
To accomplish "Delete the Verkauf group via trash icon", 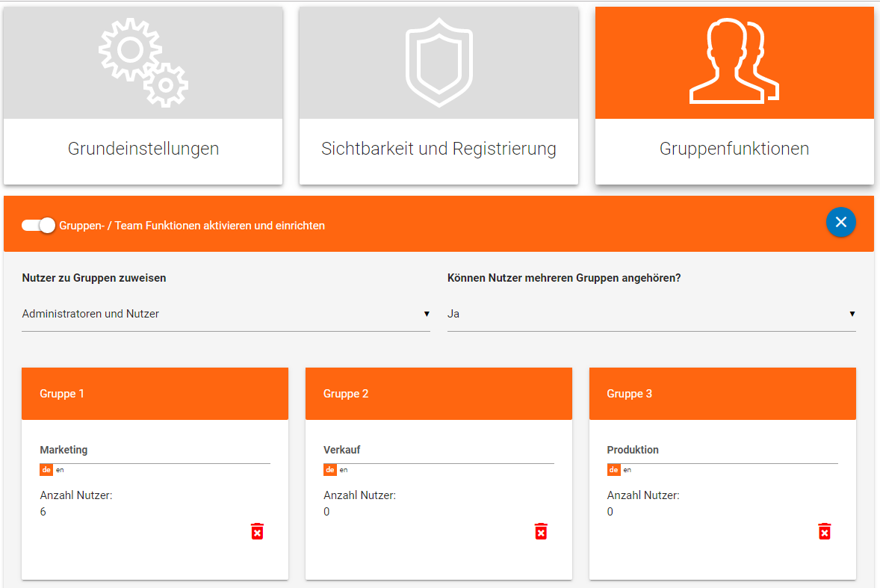I will [541, 531].
